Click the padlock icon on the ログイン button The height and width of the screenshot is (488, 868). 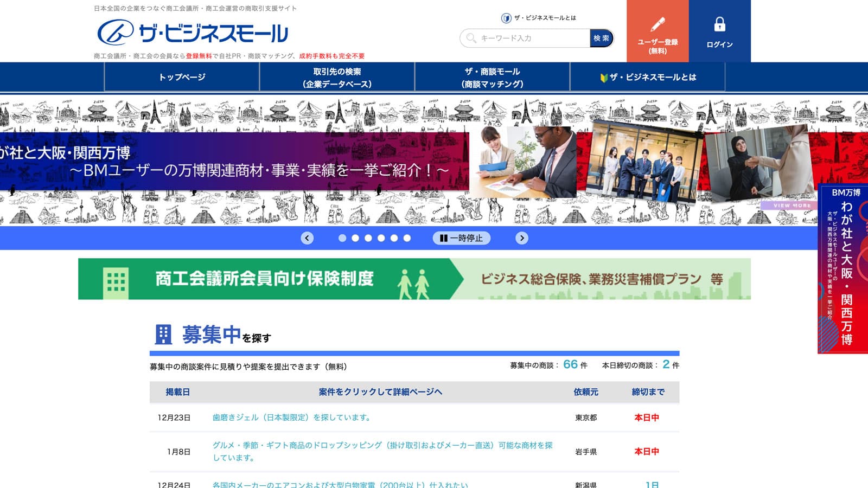[720, 24]
